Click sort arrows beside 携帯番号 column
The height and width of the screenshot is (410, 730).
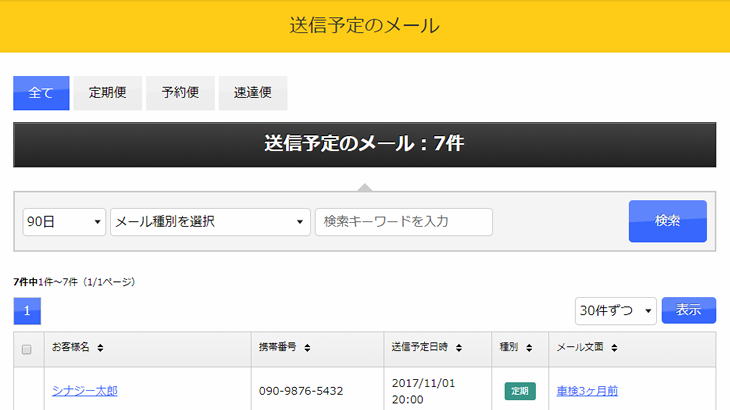point(306,348)
